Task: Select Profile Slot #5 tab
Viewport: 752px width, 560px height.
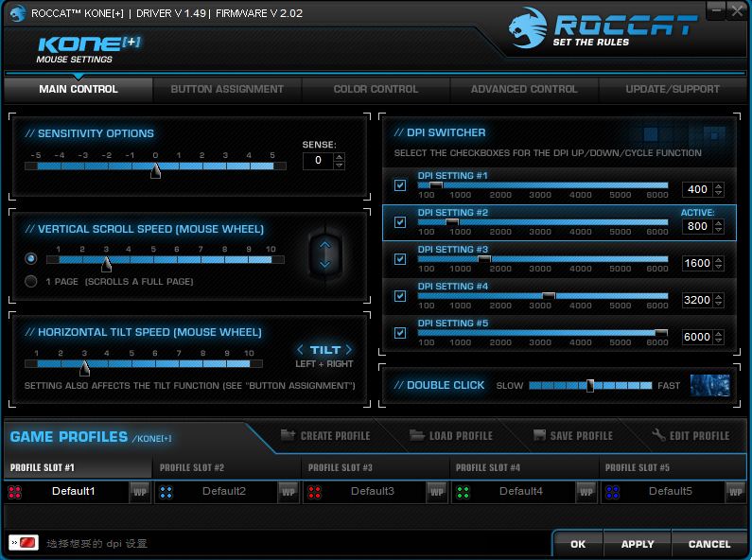Action: [x=673, y=467]
